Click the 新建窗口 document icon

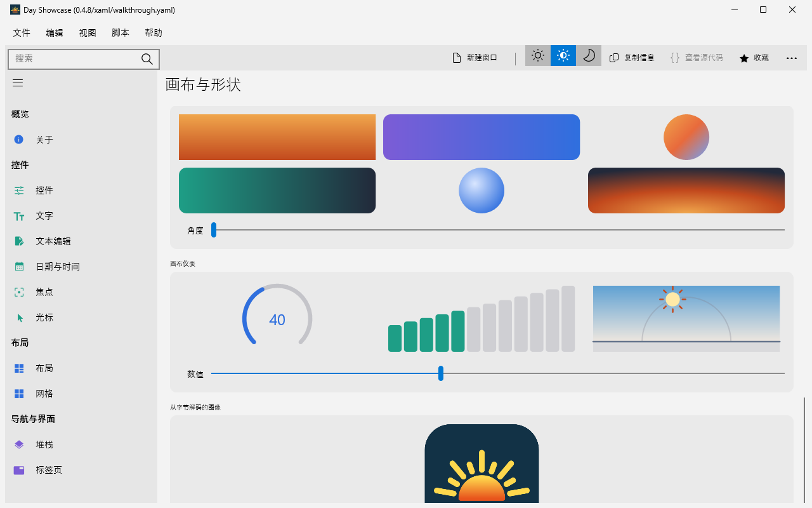[456, 58]
